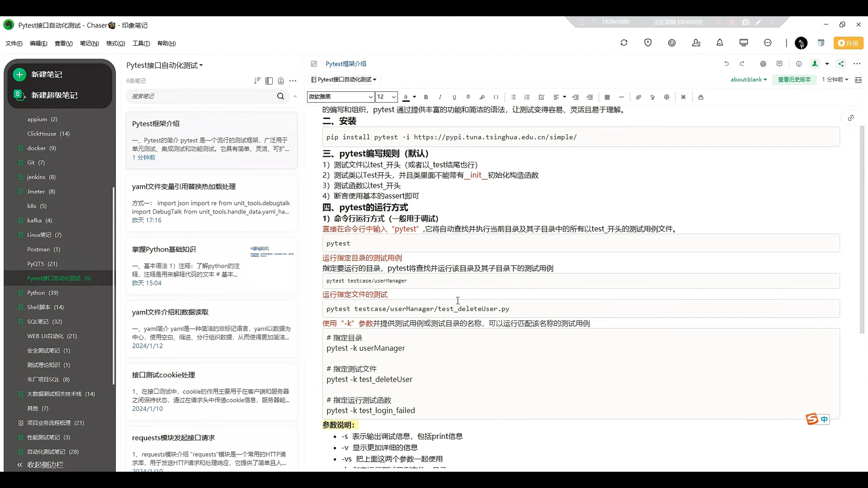
Task: Open the round more-options icon in top bar
Action: pos(768,43)
